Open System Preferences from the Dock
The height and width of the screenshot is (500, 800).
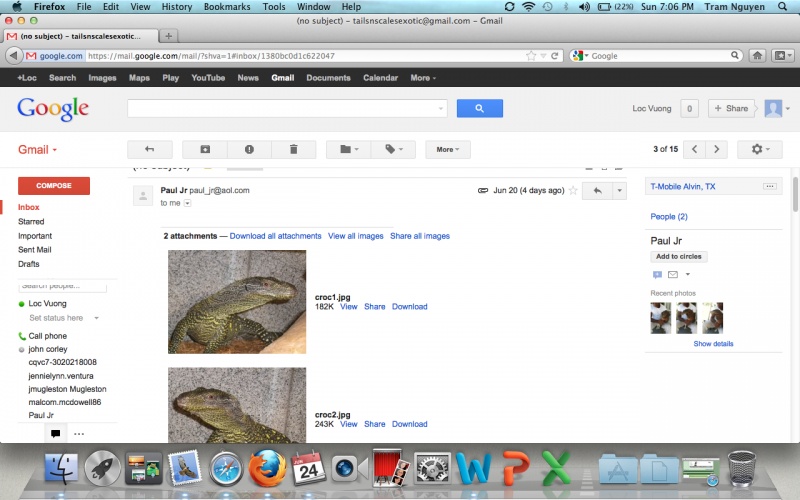[432, 469]
